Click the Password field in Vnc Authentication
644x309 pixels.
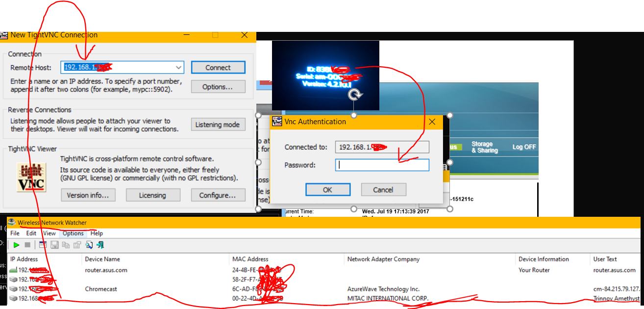pyautogui.click(x=382, y=165)
